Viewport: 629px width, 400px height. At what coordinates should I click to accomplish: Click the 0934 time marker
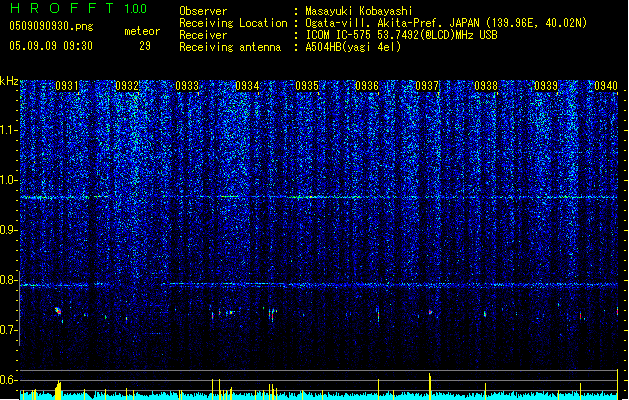coord(247,86)
